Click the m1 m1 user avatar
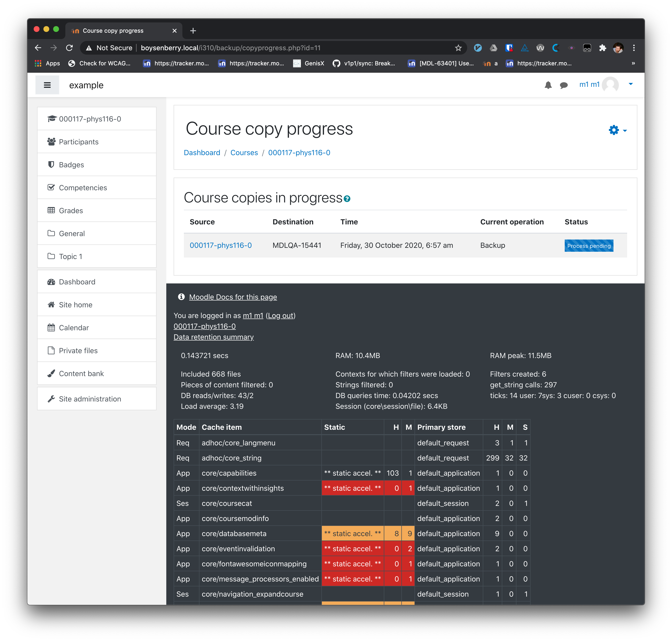The image size is (672, 641). [610, 84]
